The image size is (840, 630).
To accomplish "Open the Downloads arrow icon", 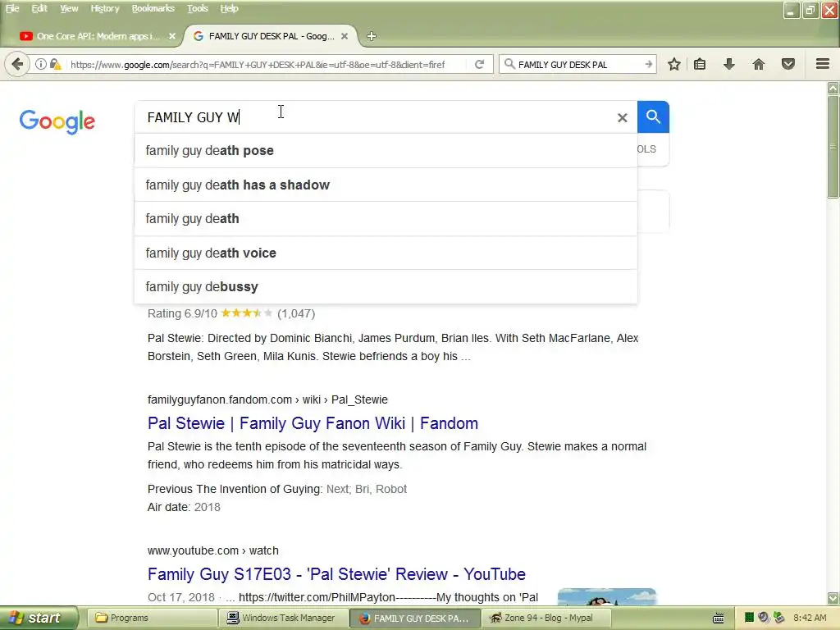I will click(x=728, y=64).
